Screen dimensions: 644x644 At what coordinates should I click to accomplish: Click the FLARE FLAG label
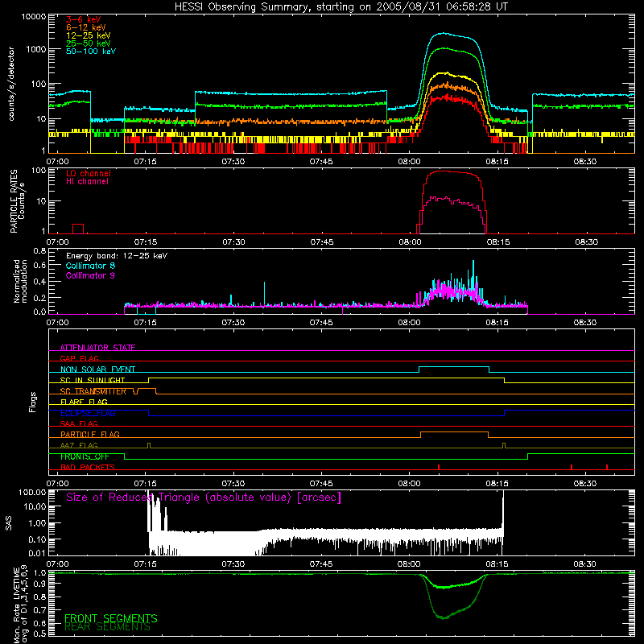(84, 402)
